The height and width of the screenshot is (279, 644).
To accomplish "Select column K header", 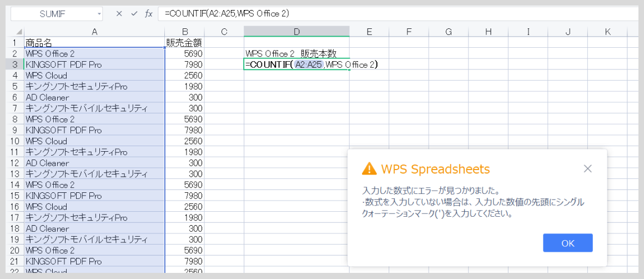I will (607, 32).
